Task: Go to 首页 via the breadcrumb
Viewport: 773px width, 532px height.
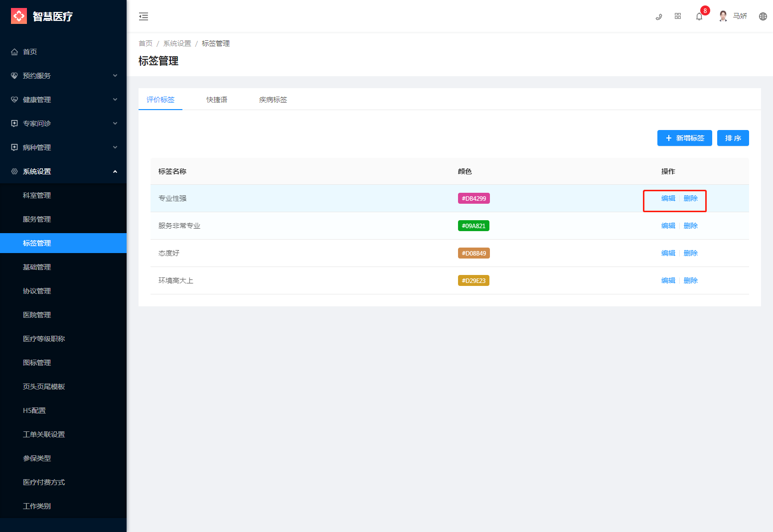Action: 146,43
